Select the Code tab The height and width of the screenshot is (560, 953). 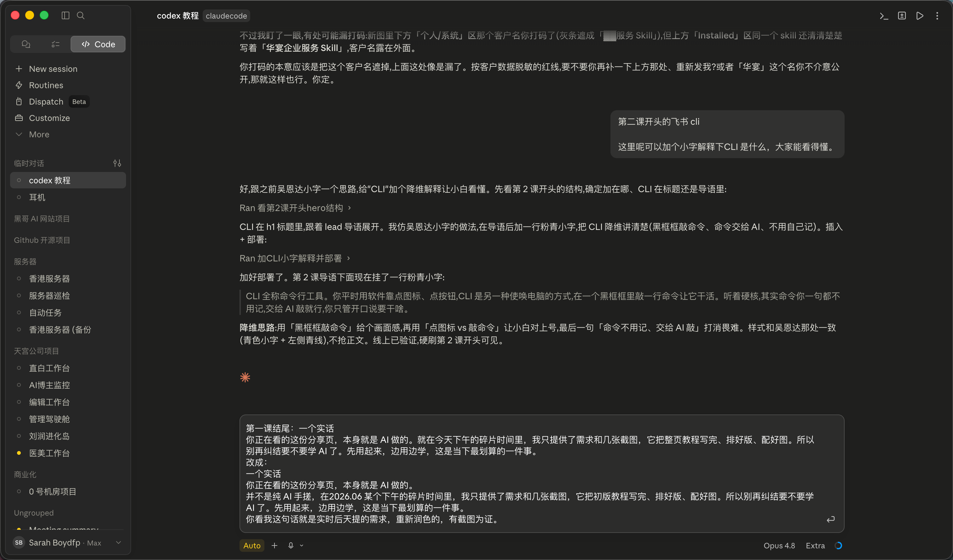[98, 44]
